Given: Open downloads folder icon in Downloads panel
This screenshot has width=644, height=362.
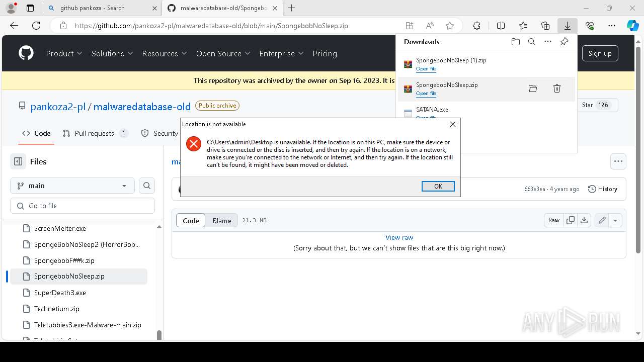Looking at the screenshot, I should 515,42.
